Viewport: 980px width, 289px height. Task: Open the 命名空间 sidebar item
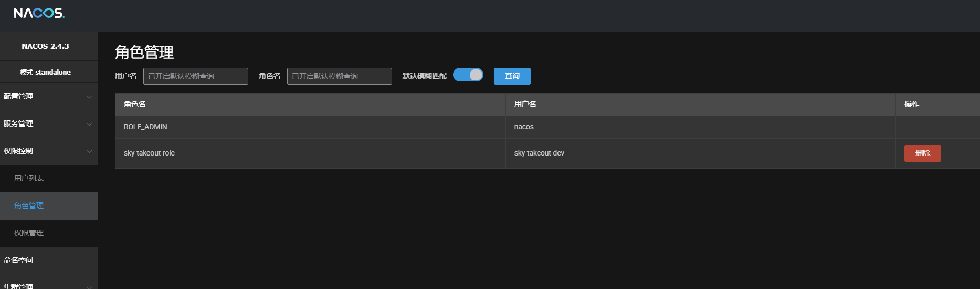click(18, 260)
